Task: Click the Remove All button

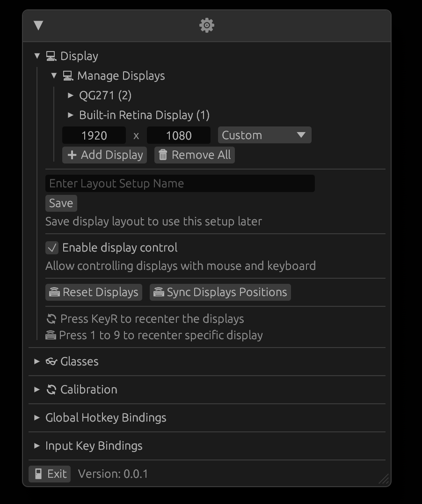Action: click(x=195, y=155)
